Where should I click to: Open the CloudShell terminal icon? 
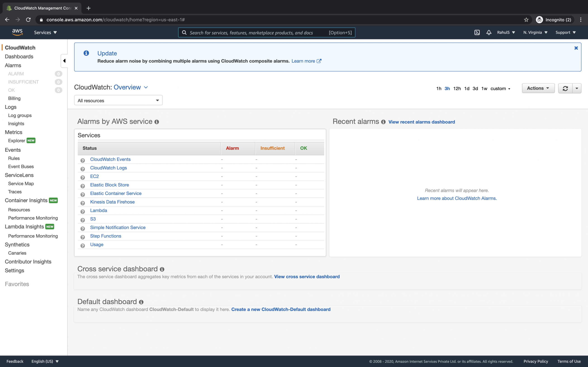(x=477, y=32)
